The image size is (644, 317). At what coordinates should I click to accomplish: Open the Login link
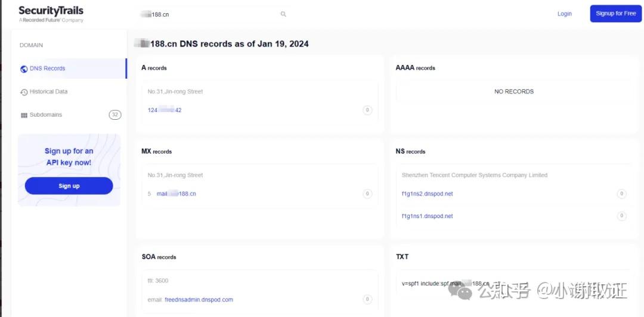point(564,14)
